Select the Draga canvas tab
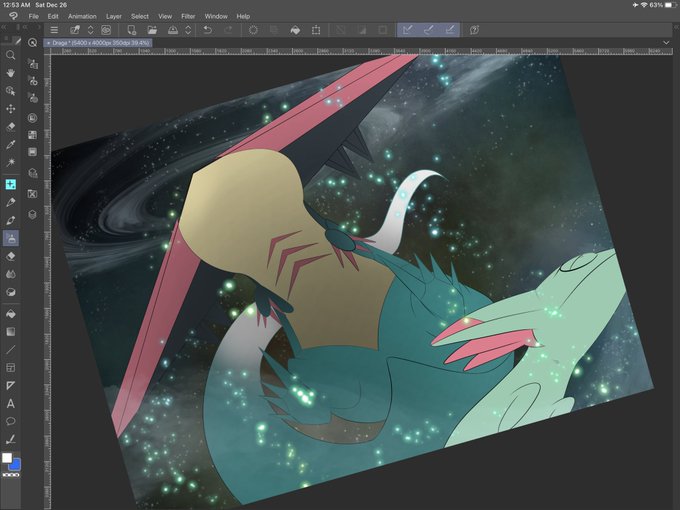The width and height of the screenshot is (680, 510). [98, 43]
